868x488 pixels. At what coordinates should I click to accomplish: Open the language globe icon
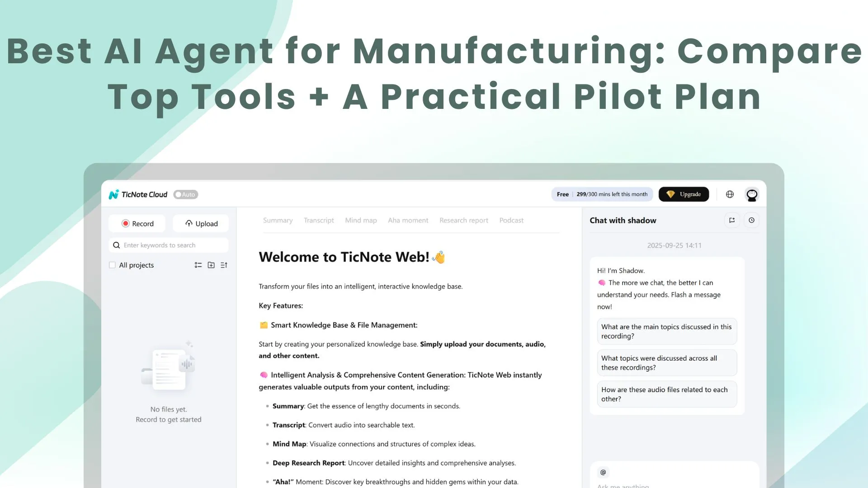click(x=730, y=194)
